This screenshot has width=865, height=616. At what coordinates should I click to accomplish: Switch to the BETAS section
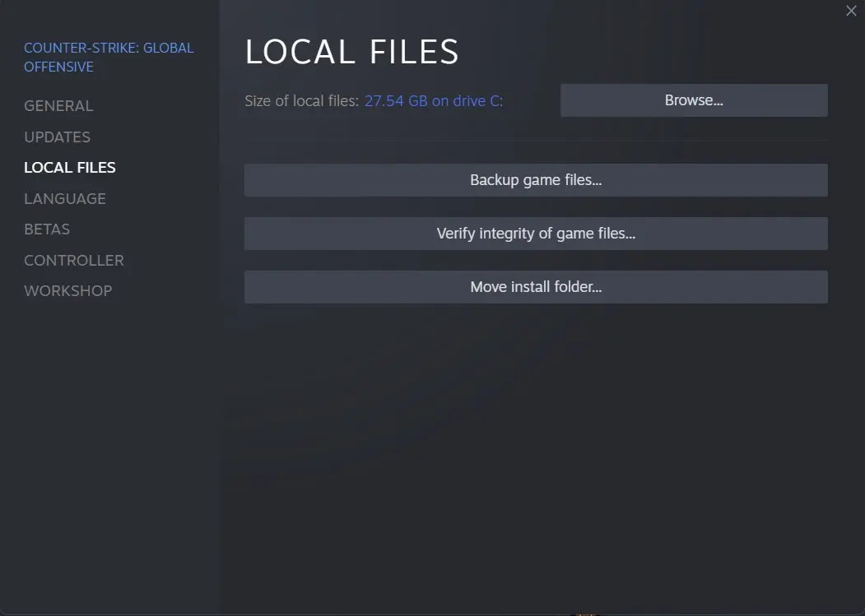click(46, 229)
